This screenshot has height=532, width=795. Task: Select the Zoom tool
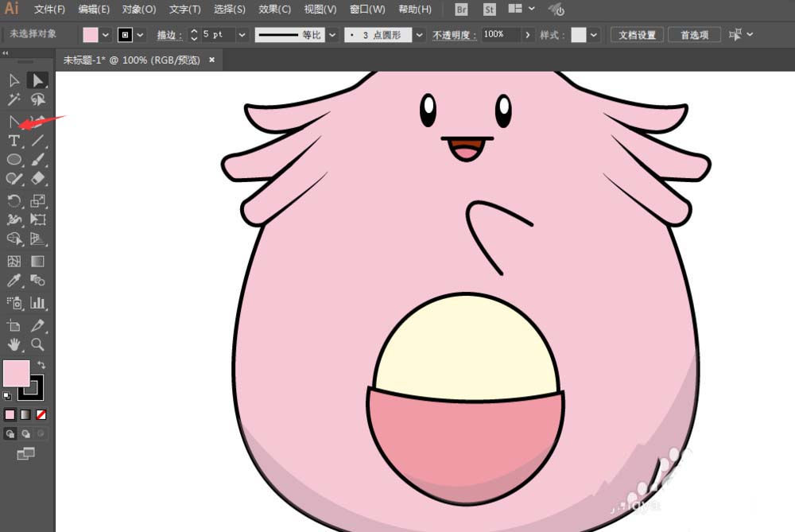(38, 345)
